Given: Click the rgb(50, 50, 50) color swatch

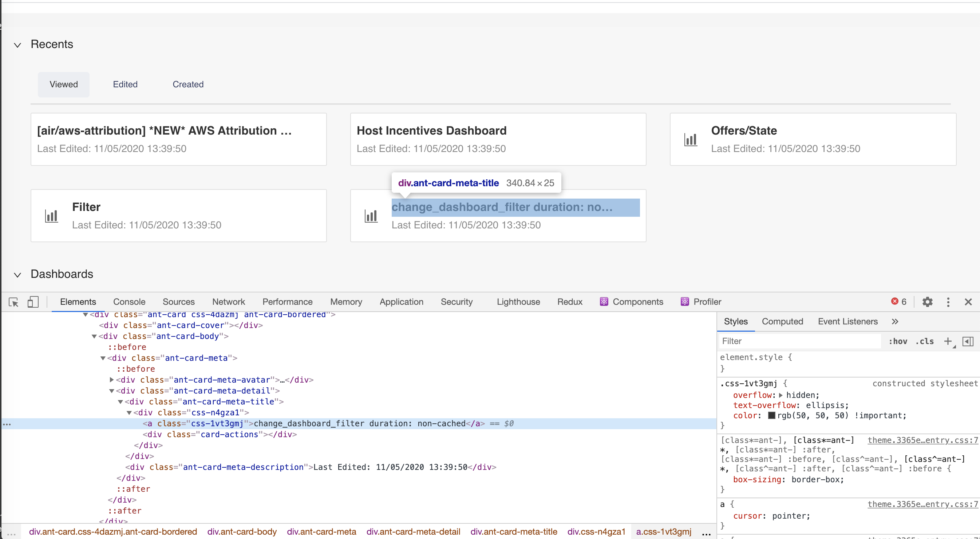Looking at the screenshot, I should click(x=771, y=415).
